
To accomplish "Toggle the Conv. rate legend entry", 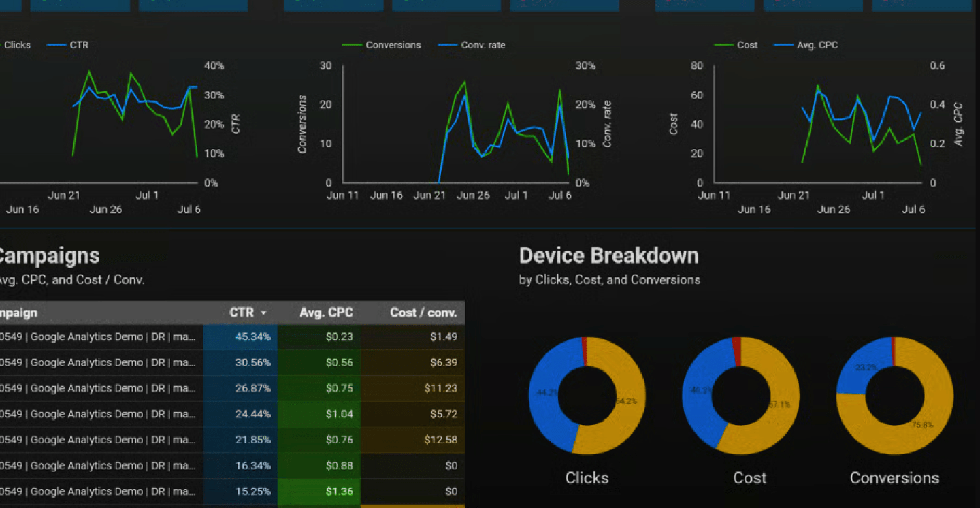I will (472, 45).
